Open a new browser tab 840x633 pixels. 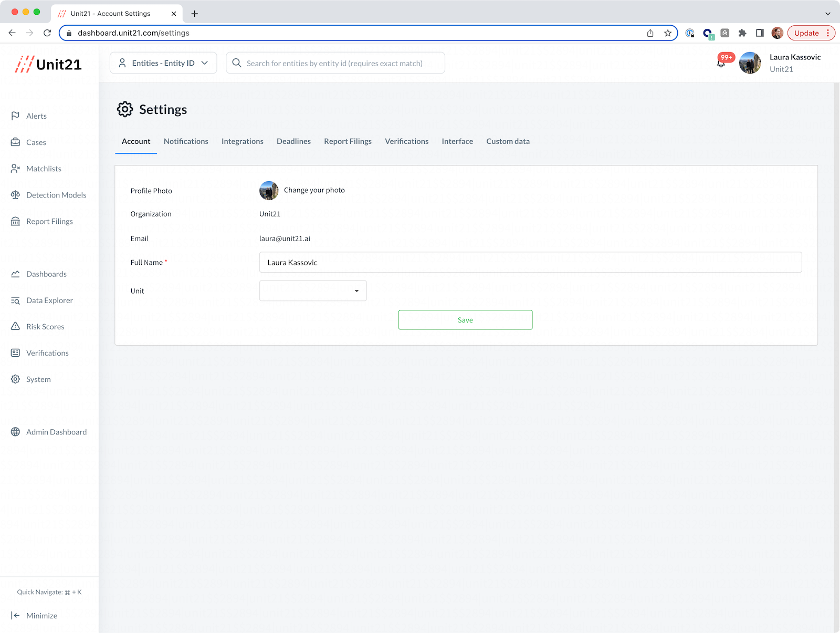point(195,14)
